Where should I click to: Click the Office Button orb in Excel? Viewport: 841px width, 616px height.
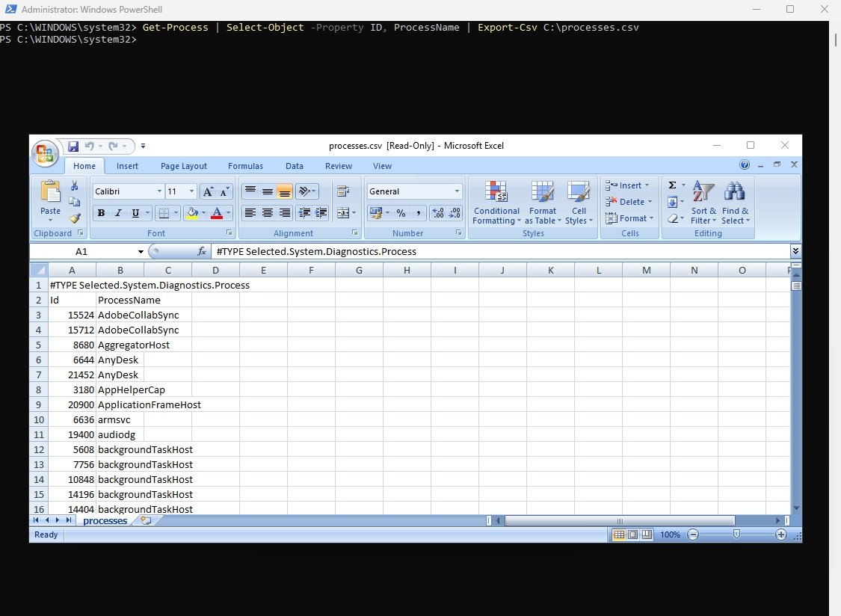coord(45,153)
